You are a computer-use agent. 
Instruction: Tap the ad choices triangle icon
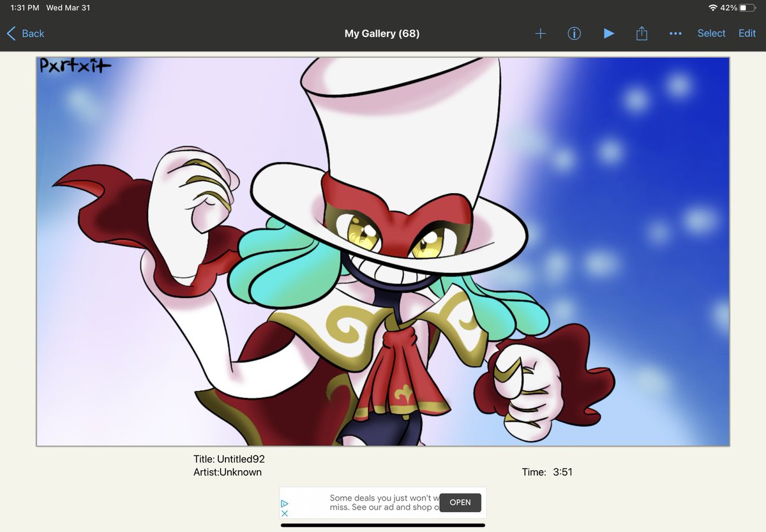pyautogui.click(x=285, y=503)
